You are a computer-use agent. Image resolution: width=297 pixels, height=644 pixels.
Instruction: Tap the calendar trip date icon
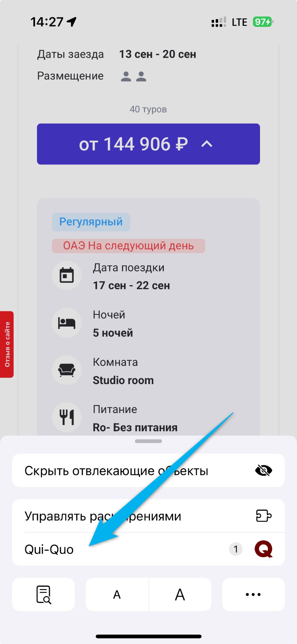coord(67,276)
